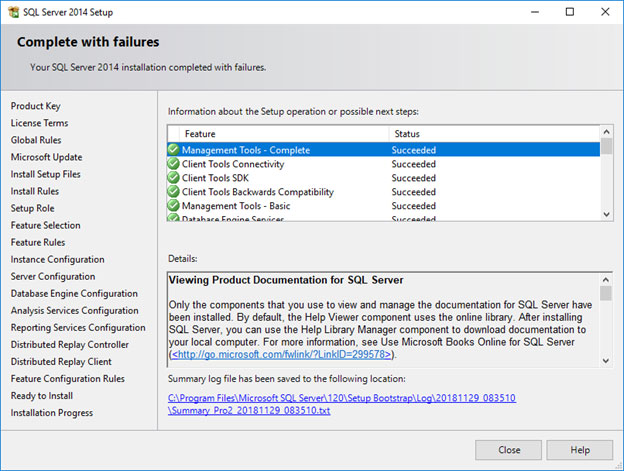Click the Setup Role step

pos(32,208)
